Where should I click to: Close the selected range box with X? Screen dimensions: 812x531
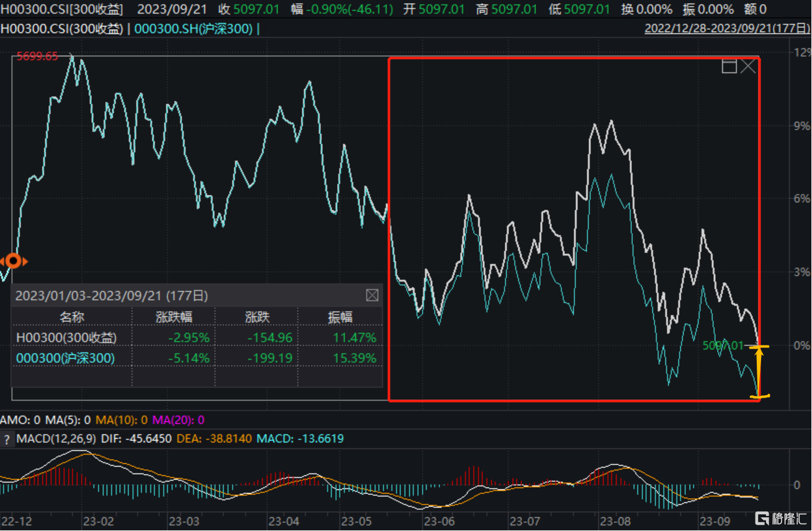pos(748,66)
